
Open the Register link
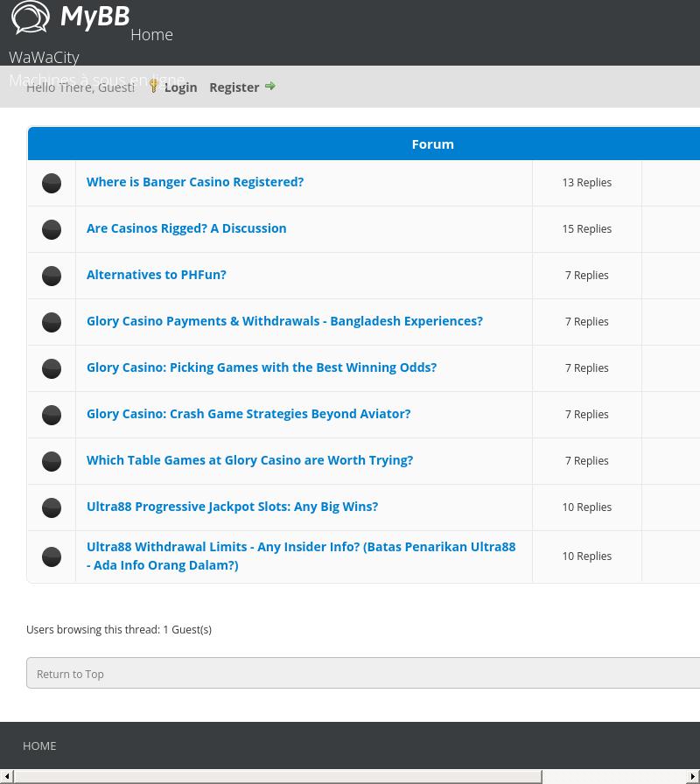[234, 87]
